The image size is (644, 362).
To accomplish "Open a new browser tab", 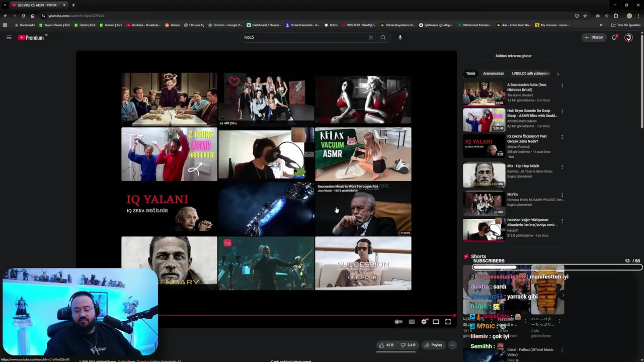I will point(73,5).
